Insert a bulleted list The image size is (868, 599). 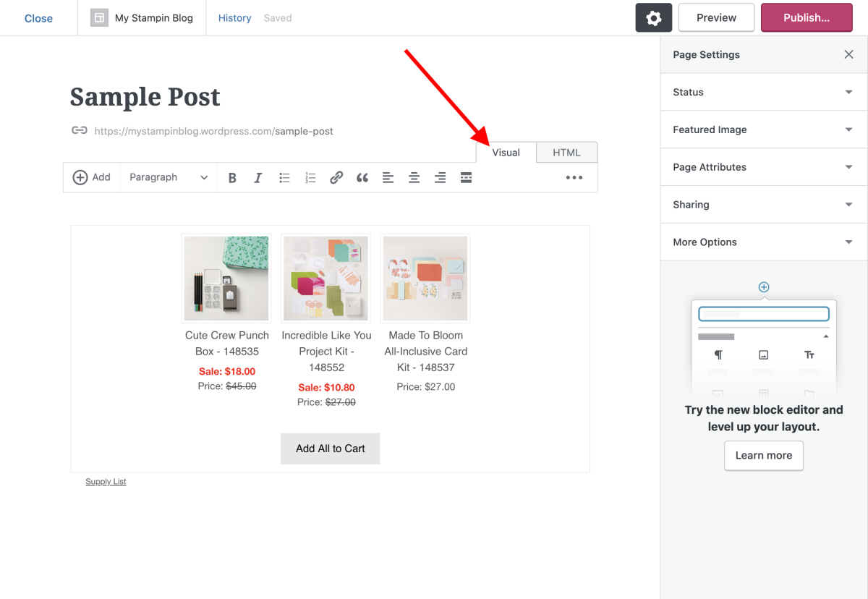tap(284, 178)
